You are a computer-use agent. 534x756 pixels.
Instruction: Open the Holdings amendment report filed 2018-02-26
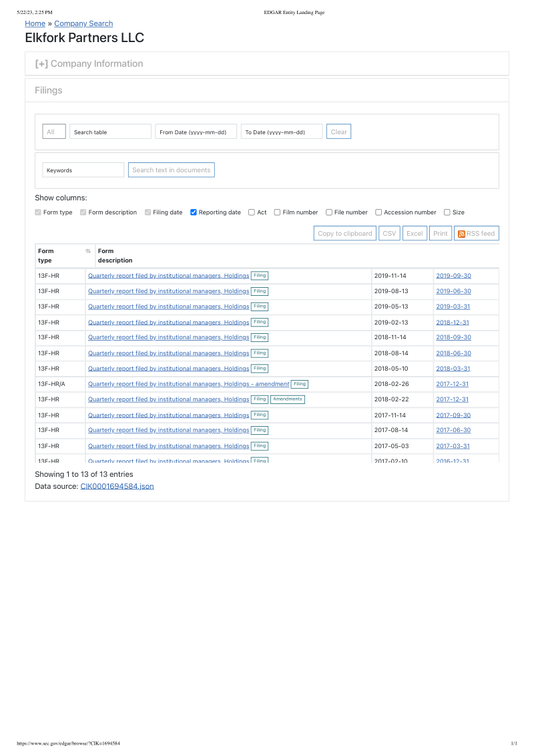188,384
